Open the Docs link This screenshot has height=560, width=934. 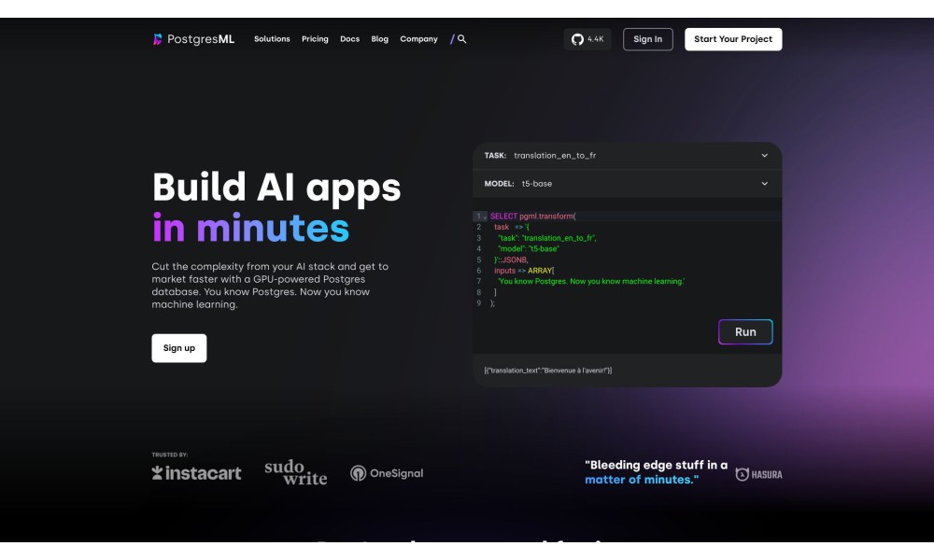click(x=349, y=39)
